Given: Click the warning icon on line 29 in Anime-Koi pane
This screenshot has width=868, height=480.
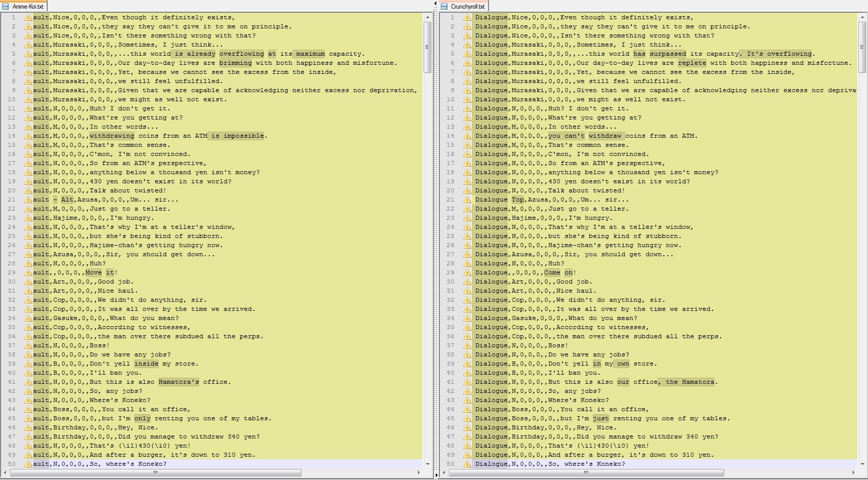Looking at the screenshot, I should [x=28, y=272].
